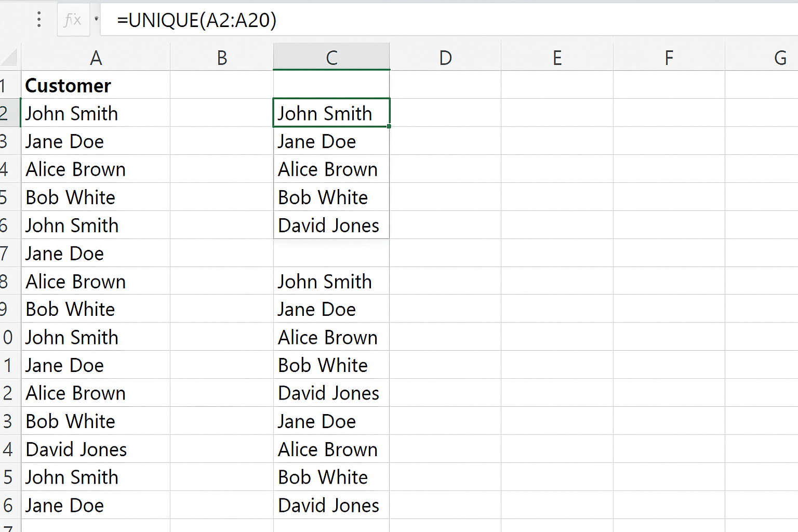Screen dimensions: 798x532
Task: Select Bob White in column A row 13
Action: pos(96,421)
